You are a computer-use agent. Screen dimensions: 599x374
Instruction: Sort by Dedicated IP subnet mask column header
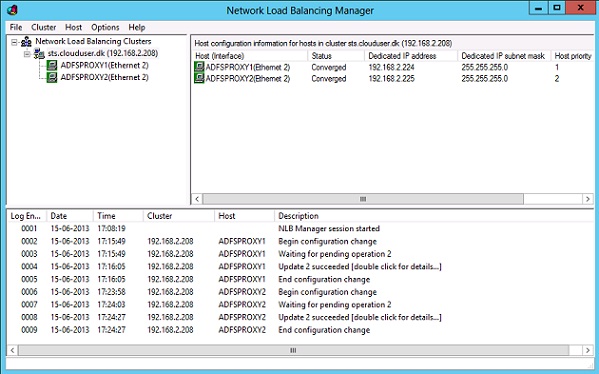coord(504,56)
